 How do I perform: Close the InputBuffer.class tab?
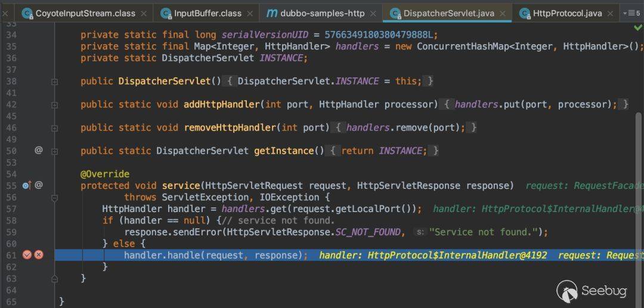tap(249, 14)
